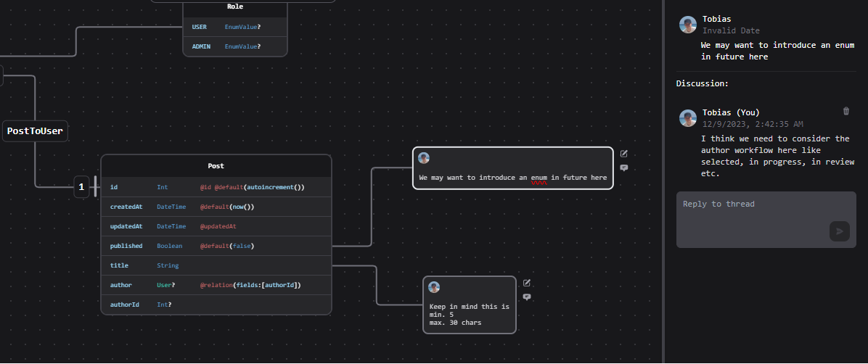Select the title String field row
Image resolution: width=868 pixels, height=364 pixels.
[216, 265]
